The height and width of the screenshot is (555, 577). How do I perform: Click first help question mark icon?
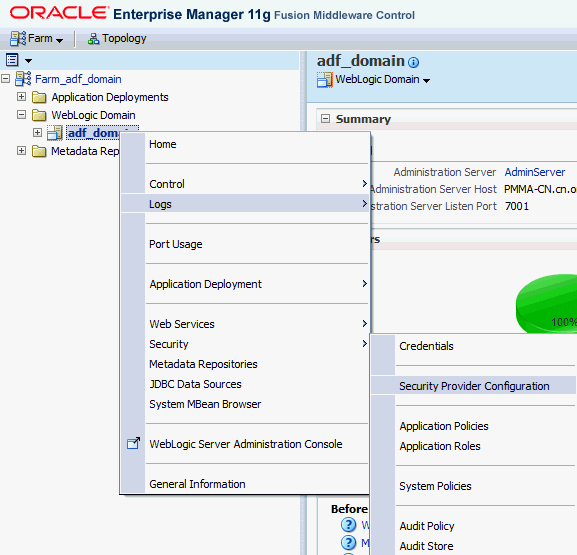pyautogui.click(x=348, y=525)
